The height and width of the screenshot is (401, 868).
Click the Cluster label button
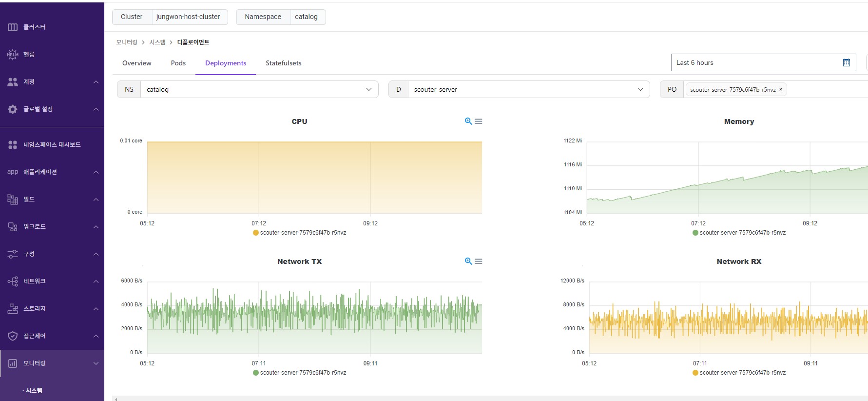tap(132, 17)
